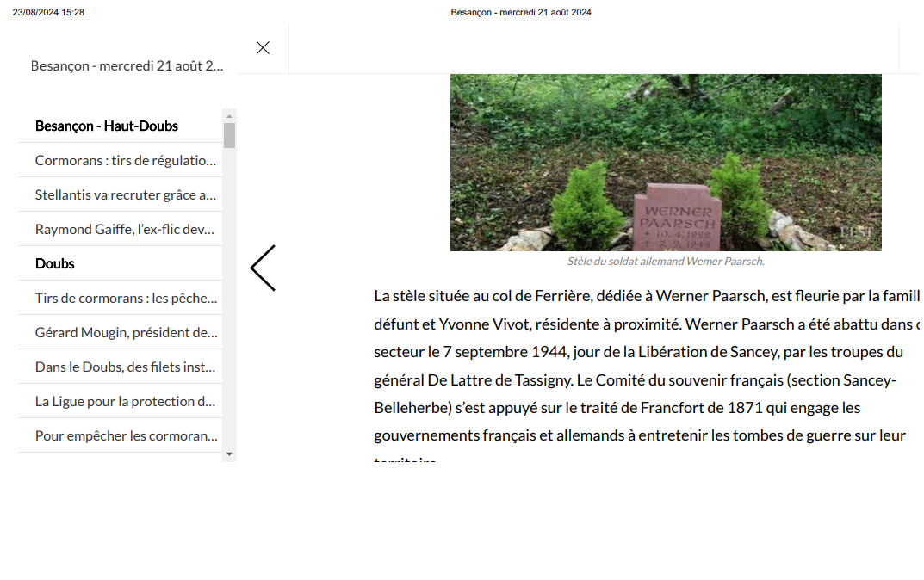The height and width of the screenshot is (580, 924).
Task: Click scrollbar up arrow in article list
Action: pos(229,116)
